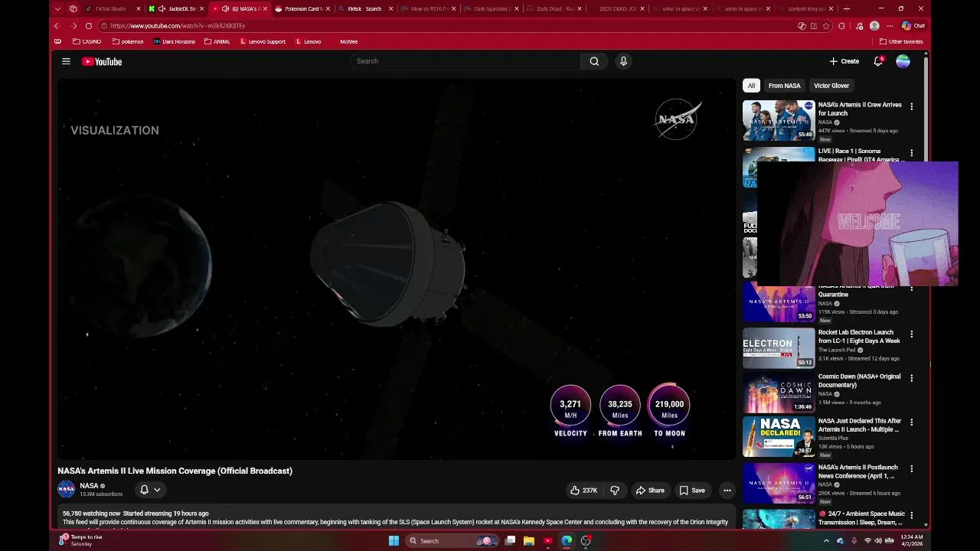The width and height of the screenshot is (980, 551).
Task: Start voice search with the microphone icon
Action: tap(623, 61)
